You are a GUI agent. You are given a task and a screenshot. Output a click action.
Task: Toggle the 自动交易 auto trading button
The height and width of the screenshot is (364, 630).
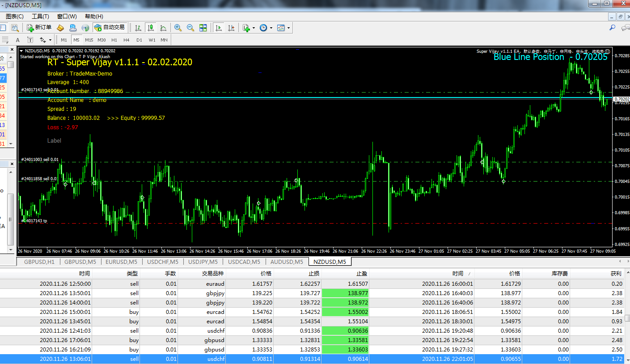(110, 28)
